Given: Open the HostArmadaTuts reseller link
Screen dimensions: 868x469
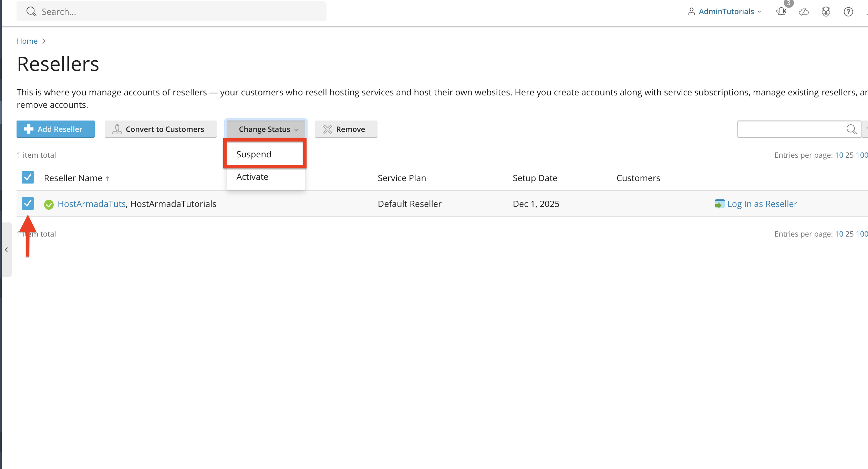Looking at the screenshot, I should [x=92, y=204].
